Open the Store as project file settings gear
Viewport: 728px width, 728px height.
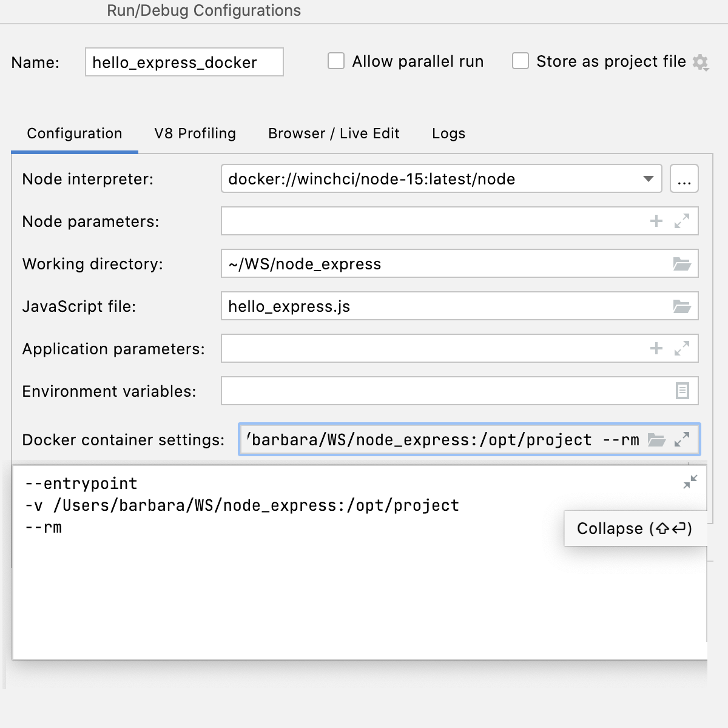tap(701, 61)
